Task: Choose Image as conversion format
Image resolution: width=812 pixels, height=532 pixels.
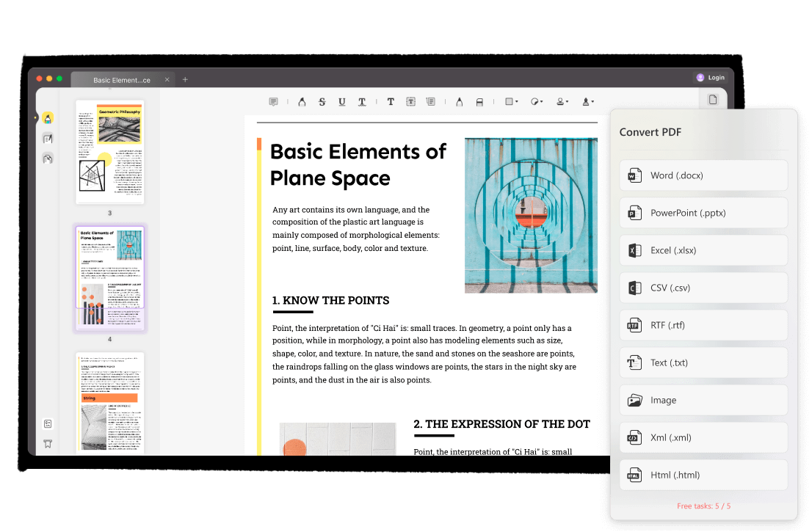Action: coord(703,400)
